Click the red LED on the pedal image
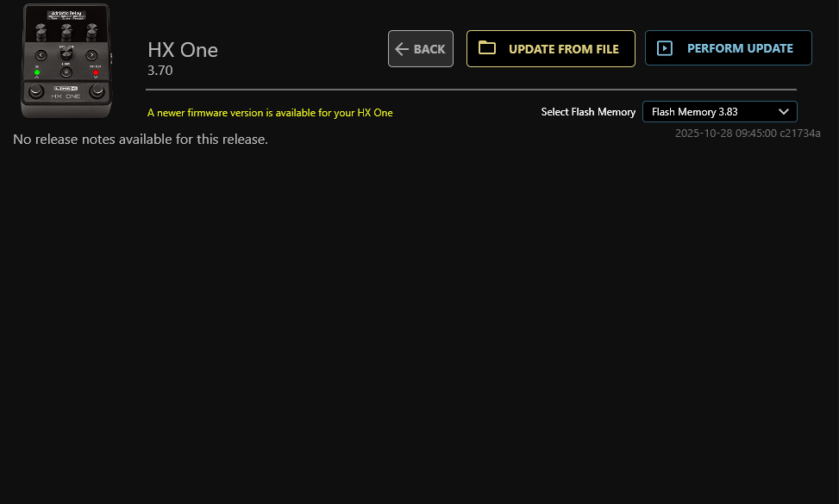The image size is (839, 504). 95,72
